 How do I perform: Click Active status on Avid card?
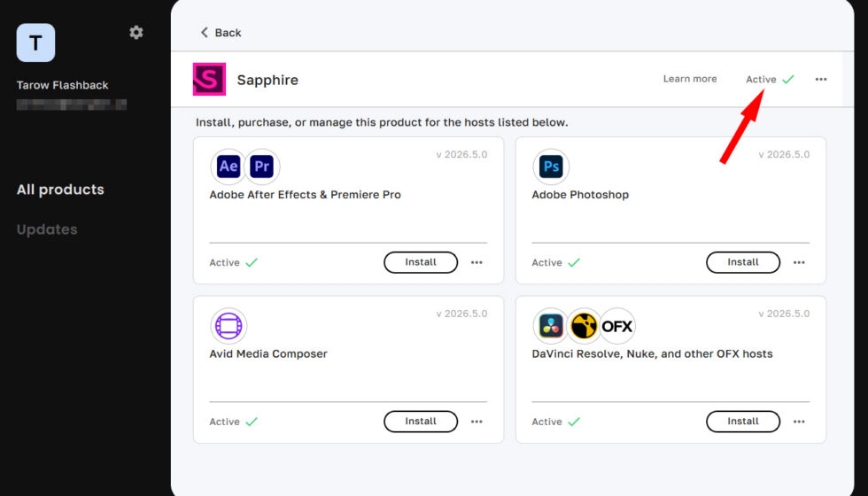pyautogui.click(x=234, y=422)
